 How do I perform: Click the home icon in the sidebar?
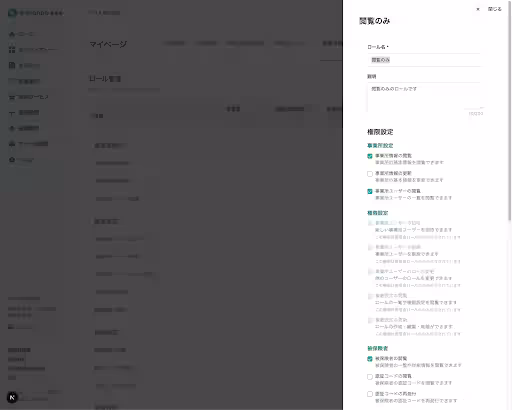point(12,34)
